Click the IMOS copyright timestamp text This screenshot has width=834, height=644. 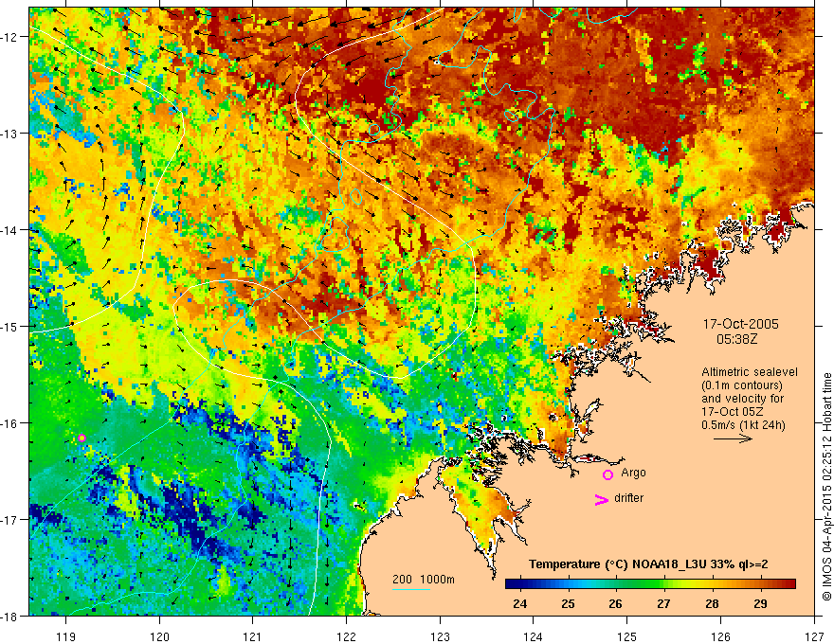[x=827, y=487]
